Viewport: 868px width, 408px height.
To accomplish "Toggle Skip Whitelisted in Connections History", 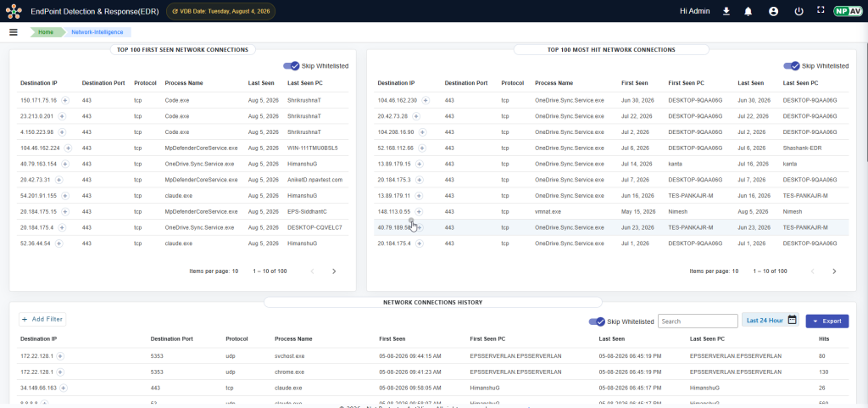I will pos(596,321).
